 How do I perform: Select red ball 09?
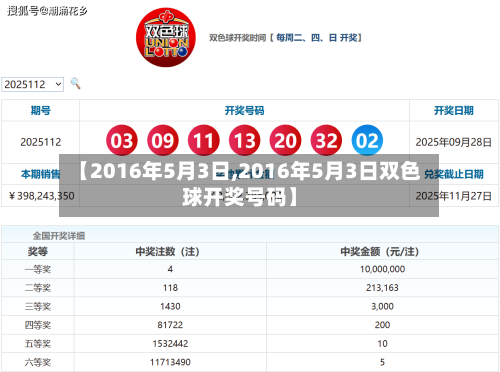click(x=163, y=140)
